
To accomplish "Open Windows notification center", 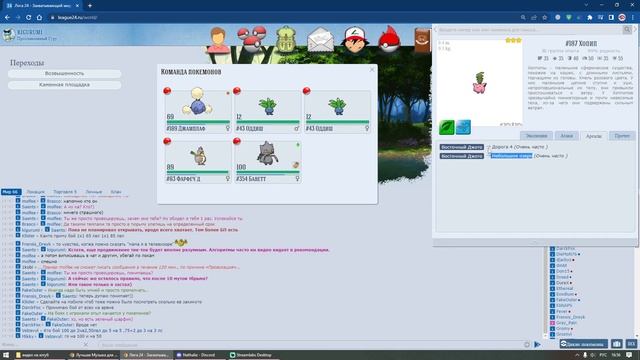I will tap(629, 355).
